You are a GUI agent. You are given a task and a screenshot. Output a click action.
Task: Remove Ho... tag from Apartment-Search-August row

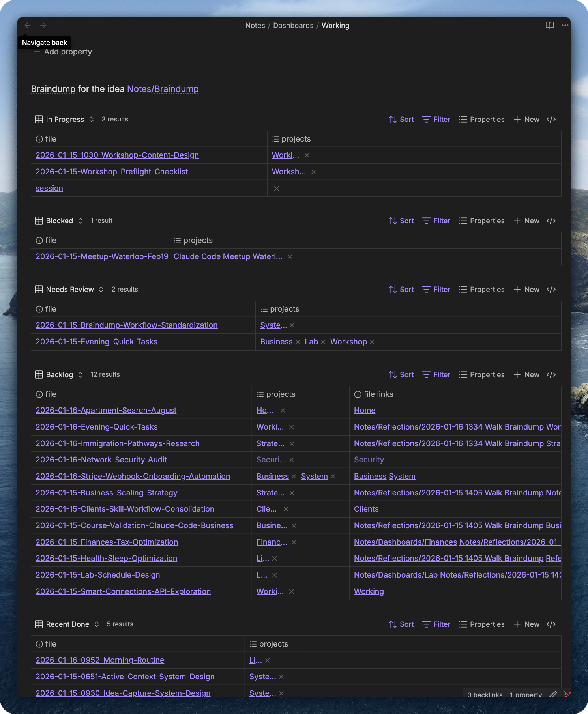[283, 411]
